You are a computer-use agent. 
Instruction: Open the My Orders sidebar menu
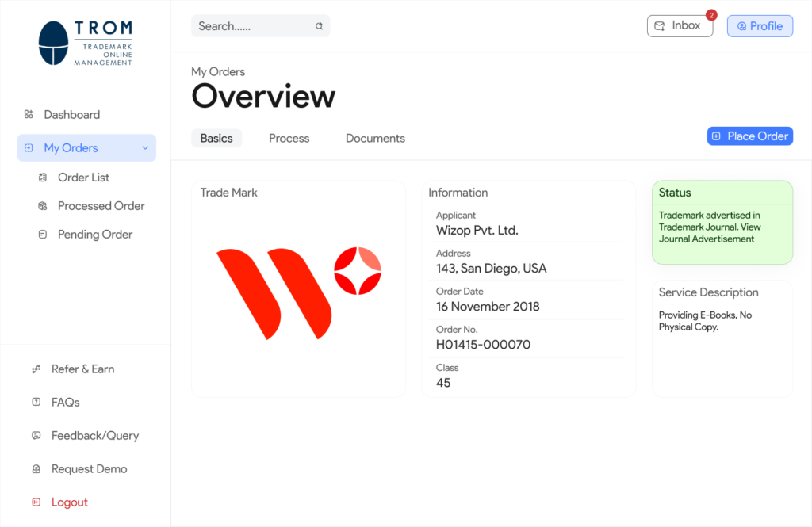(71, 148)
